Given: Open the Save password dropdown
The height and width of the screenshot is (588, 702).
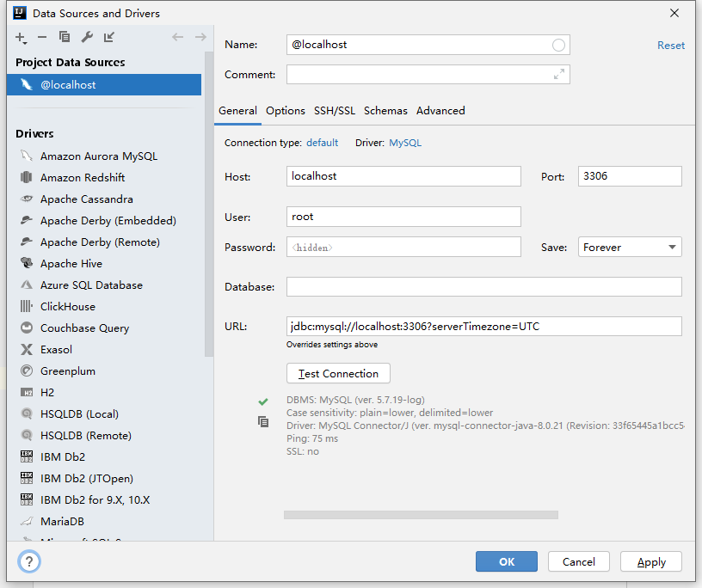Looking at the screenshot, I should click(x=630, y=247).
